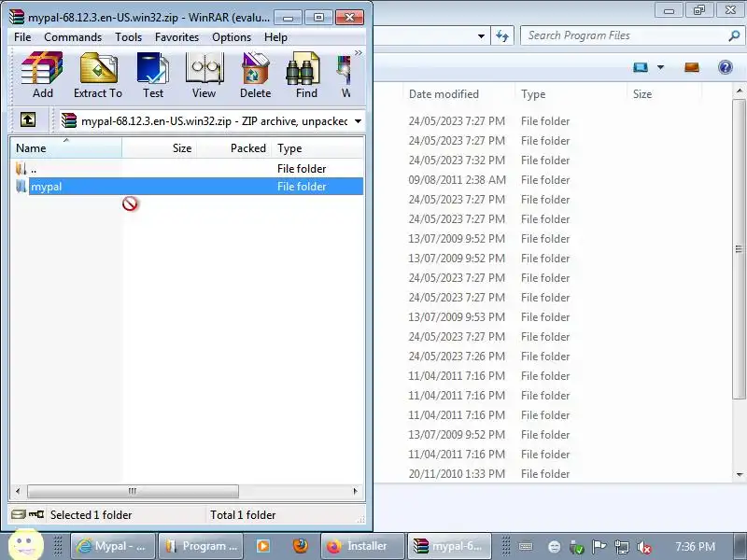Click the green shield tray icon
Viewport: 747px width, 560px height.
[x=576, y=547]
